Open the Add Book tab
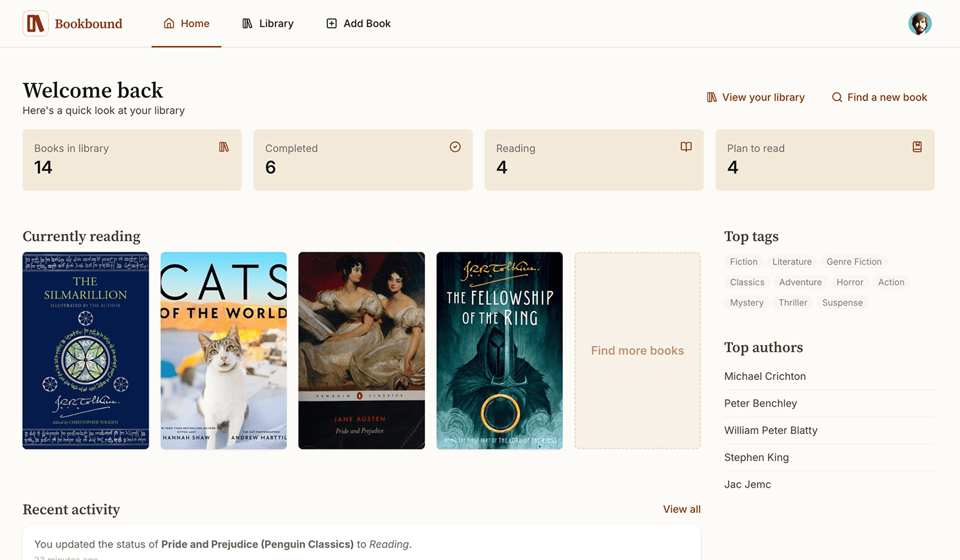 [358, 24]
